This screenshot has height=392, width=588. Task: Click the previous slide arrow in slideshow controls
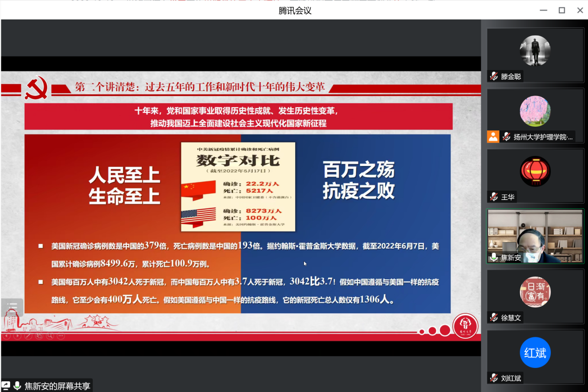pos(6,336)
